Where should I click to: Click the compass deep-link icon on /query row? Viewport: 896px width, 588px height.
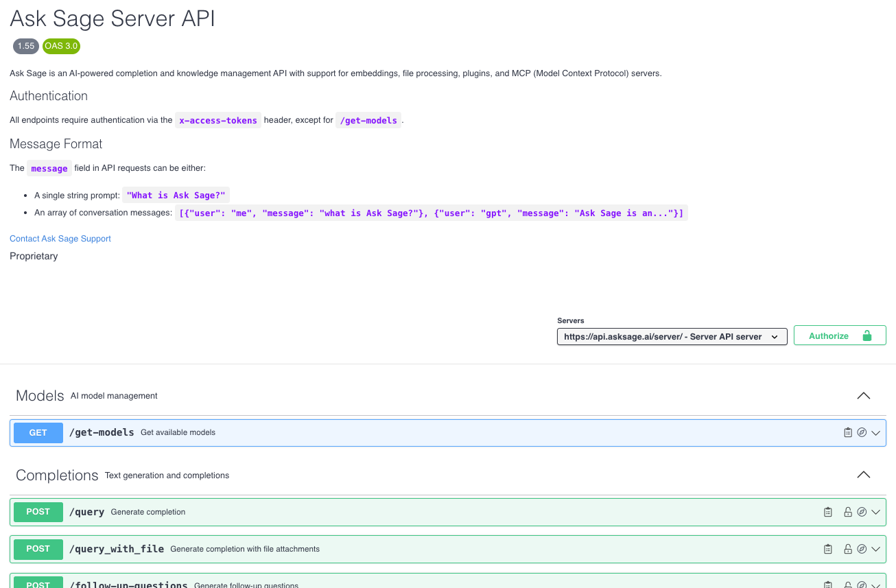862,512
